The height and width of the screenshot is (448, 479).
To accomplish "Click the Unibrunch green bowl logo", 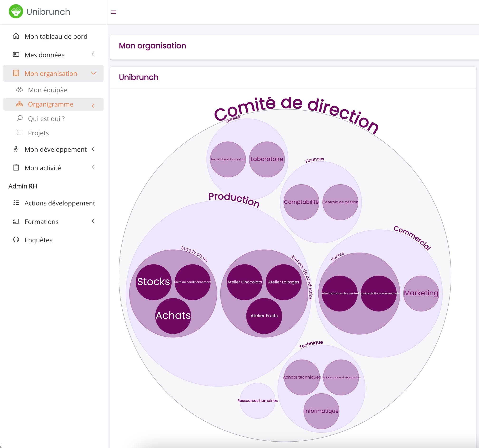I will pos(16,11).
